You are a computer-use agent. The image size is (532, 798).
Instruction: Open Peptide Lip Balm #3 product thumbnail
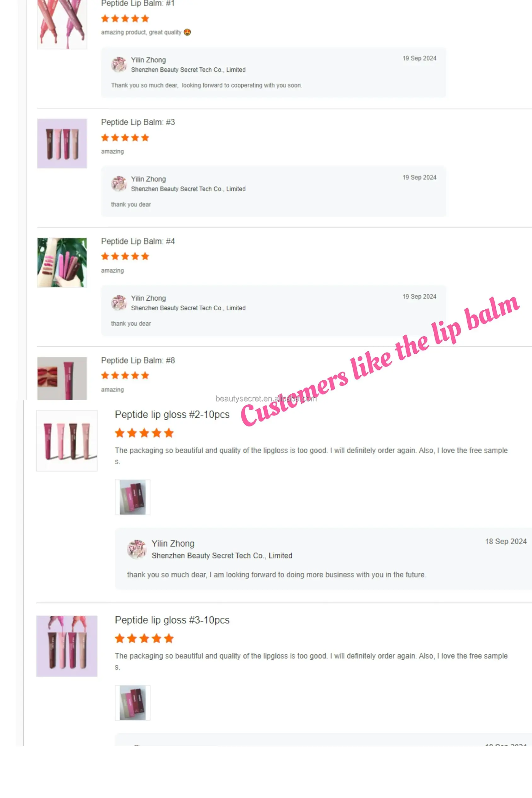point(62,143)
